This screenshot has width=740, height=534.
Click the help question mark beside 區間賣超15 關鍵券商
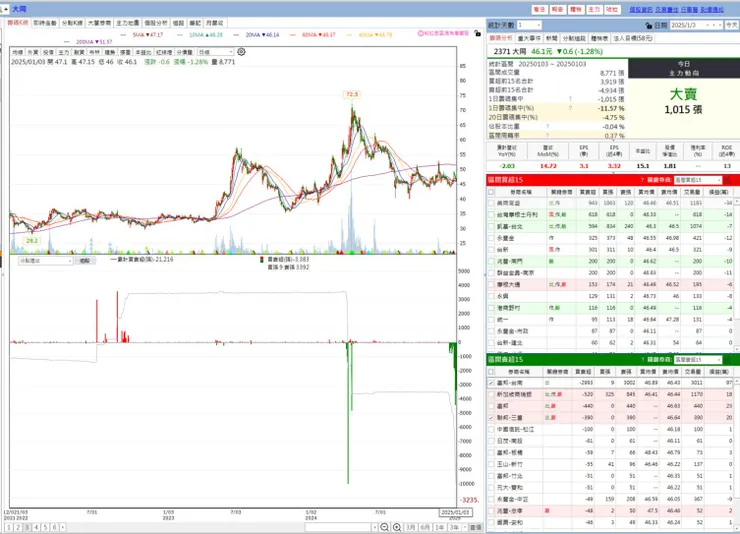pos(642,360)
